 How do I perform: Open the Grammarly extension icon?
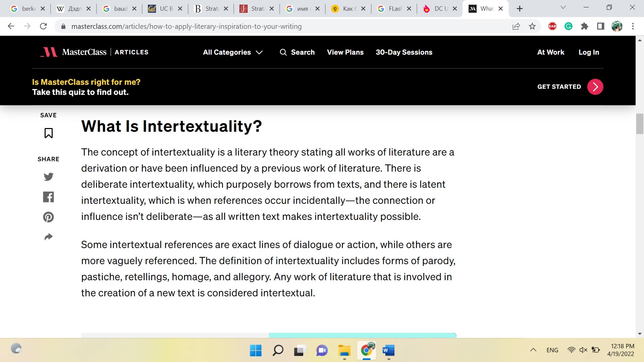pyautogui.click(x=568, y=26)
